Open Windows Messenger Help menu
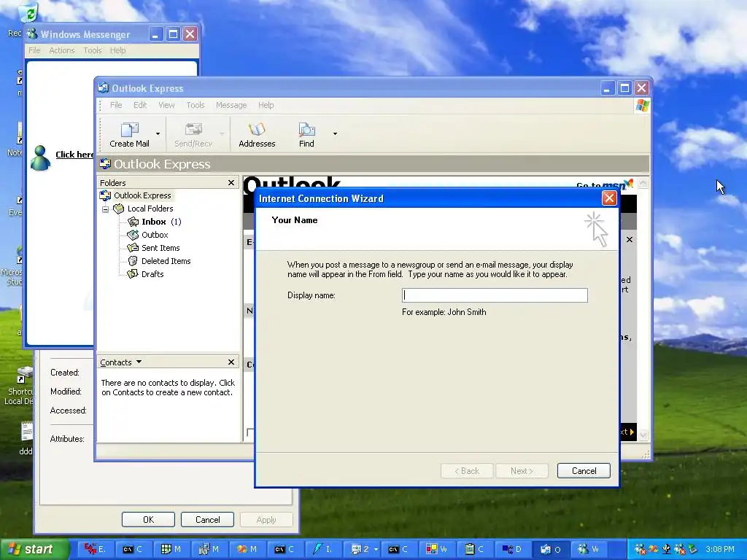Image resolution: width=747 pixels, height=560 pixels. [117, 50]
